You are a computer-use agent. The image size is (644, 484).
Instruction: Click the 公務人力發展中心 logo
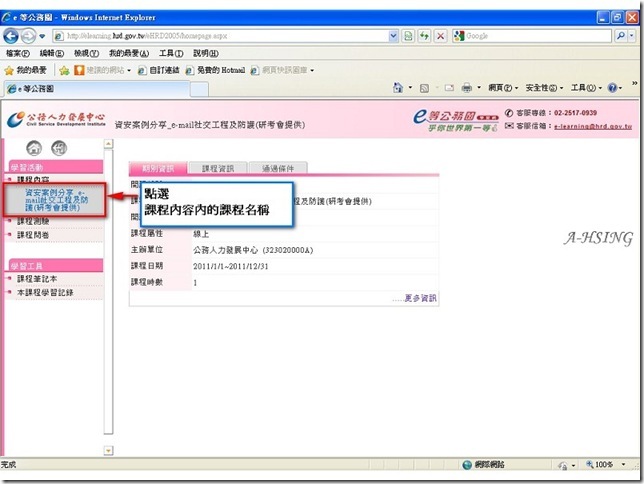(56, 119)
